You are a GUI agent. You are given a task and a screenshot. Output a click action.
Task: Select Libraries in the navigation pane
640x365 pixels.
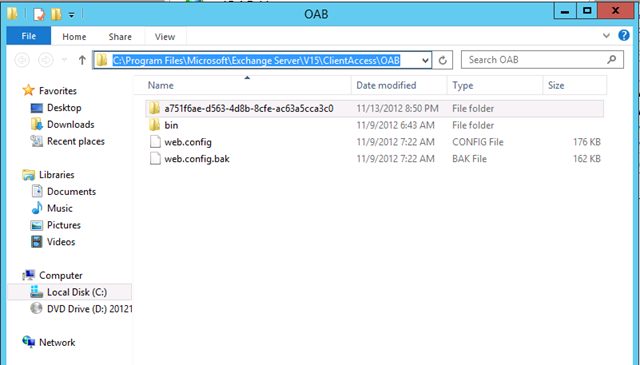tap(57, 175)
